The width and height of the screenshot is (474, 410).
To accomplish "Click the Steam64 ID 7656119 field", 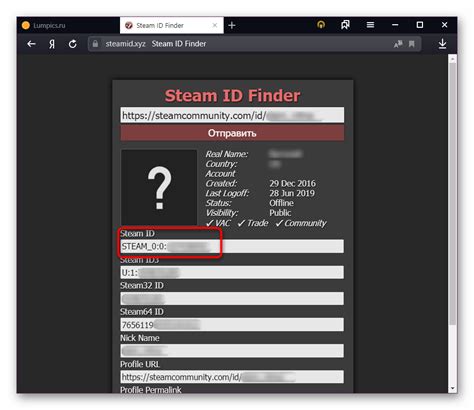I will click(232, 325).
